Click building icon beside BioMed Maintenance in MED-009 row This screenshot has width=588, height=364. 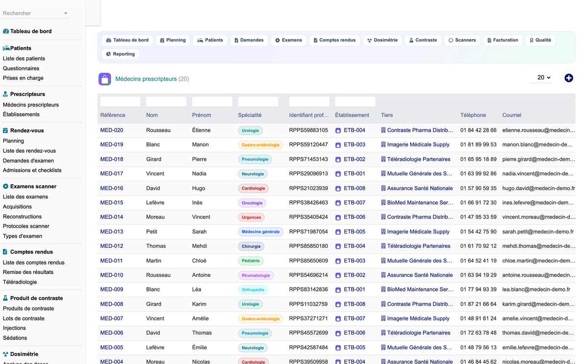point(384,290)
